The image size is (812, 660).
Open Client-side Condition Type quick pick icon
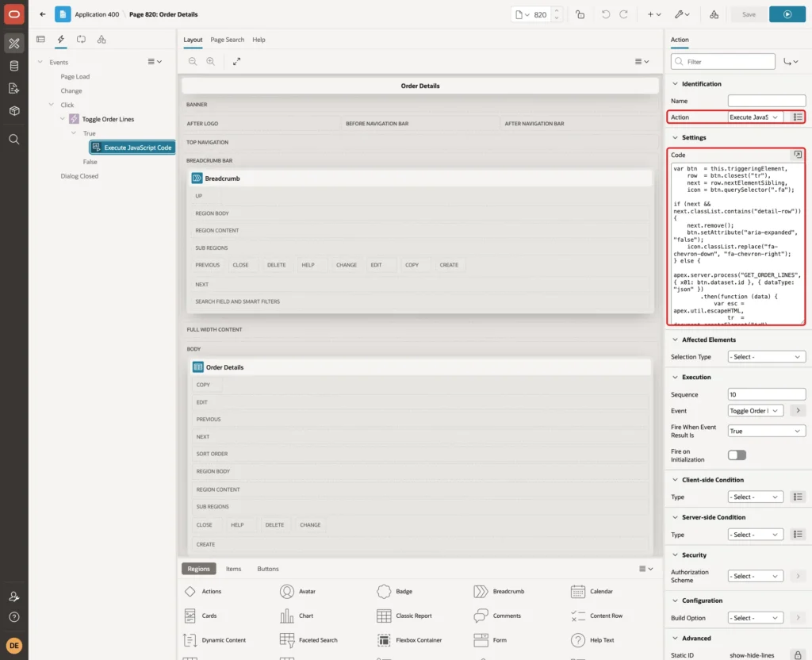(798, 497)
